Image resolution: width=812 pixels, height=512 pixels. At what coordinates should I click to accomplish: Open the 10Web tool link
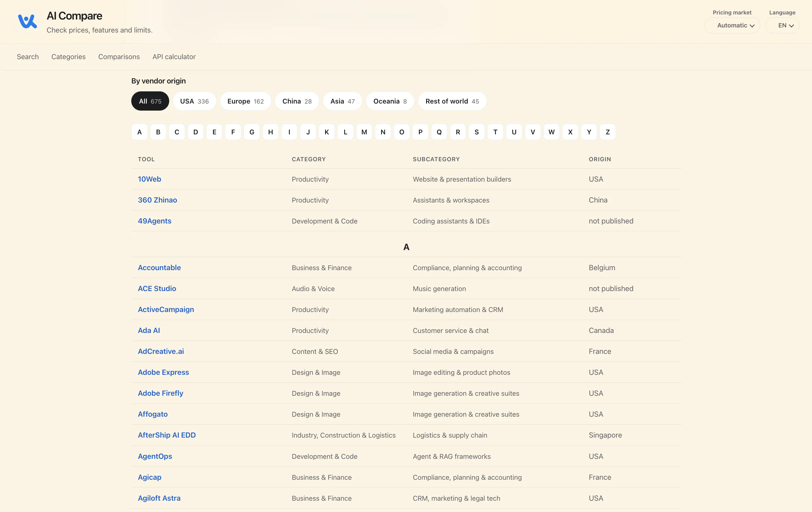tap(149, 179)
